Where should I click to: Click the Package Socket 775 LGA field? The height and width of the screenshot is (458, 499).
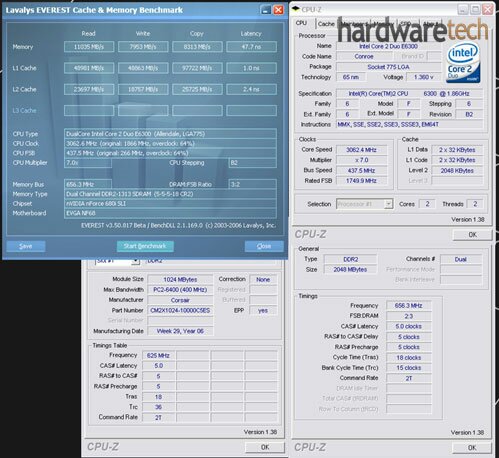(x=389, y=67)
